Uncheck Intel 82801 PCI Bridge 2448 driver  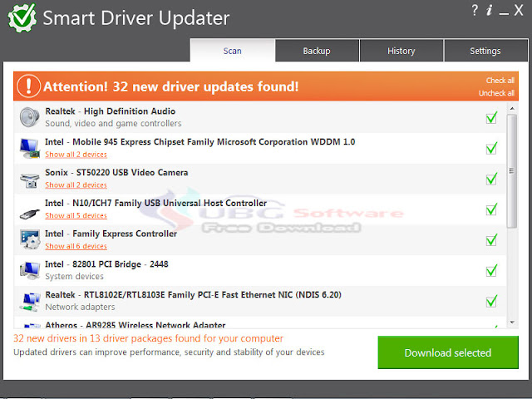click(x=491, y=270)
